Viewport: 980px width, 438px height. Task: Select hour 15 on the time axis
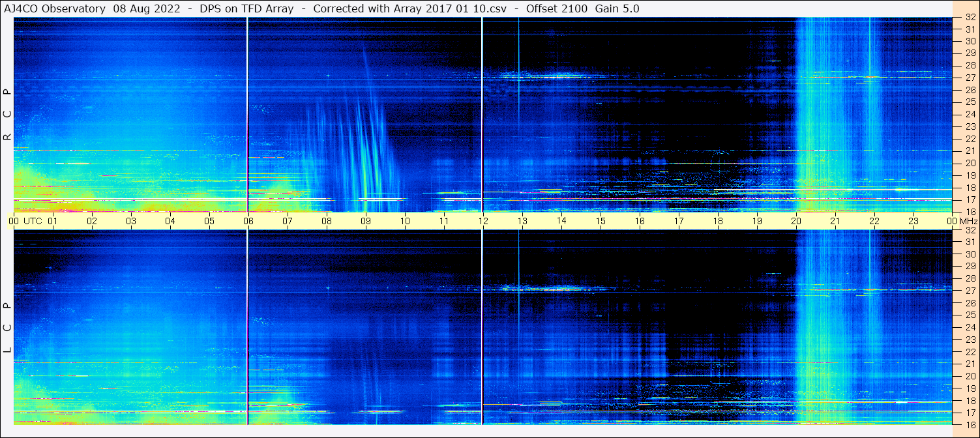coord(601,221)
